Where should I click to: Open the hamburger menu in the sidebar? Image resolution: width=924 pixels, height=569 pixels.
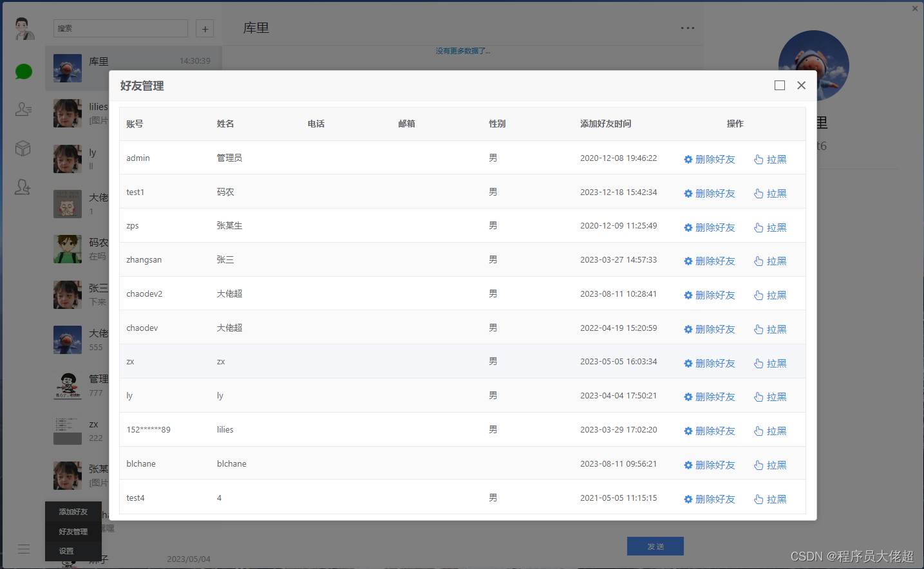(x=24, y=549)
